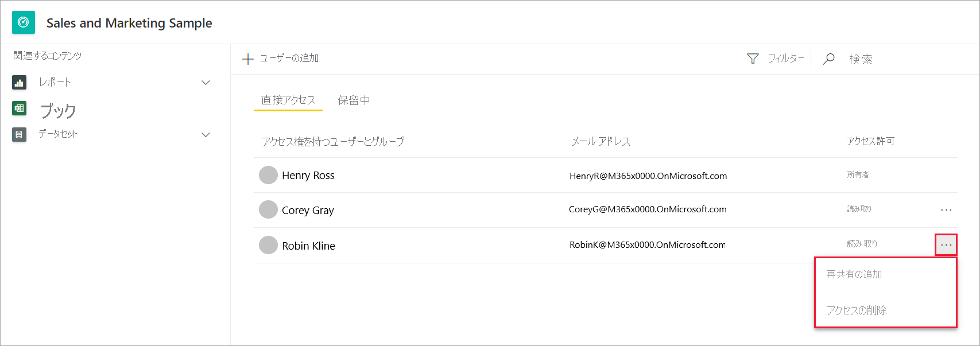
Task: Select the Robin Kline name
Action: pyautogui.click(x=308, y=246)
